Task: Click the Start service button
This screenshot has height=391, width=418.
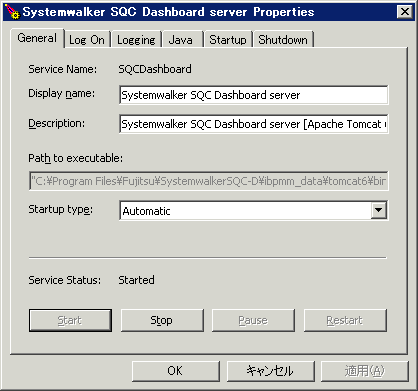Action: 70,320
